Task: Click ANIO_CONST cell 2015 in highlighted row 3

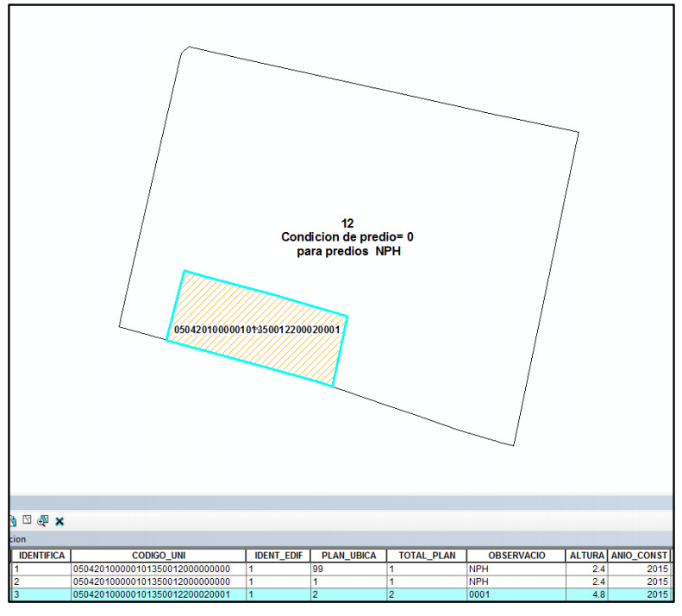Action: [639, 594]
